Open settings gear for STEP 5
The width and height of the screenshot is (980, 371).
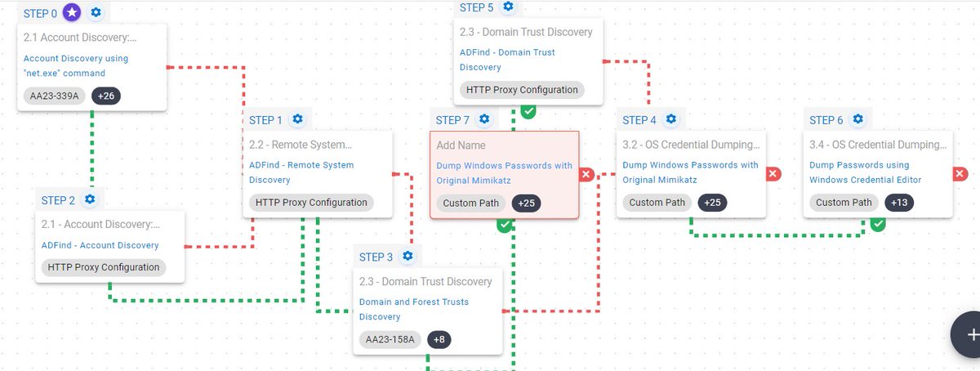tap(508, 7)
